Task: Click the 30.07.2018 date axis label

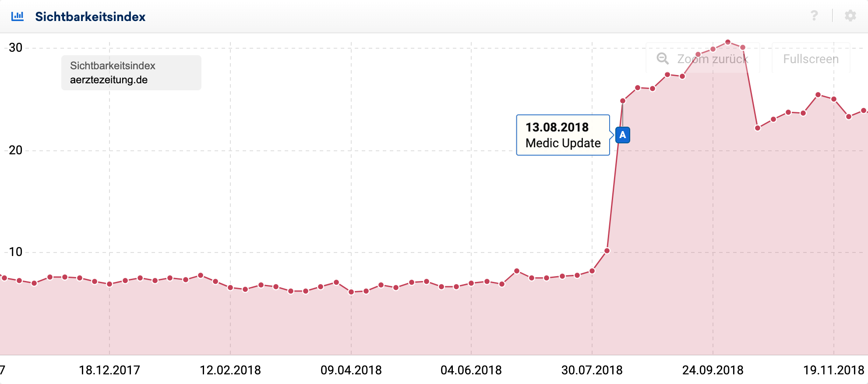Action: (x=592, y=370)
